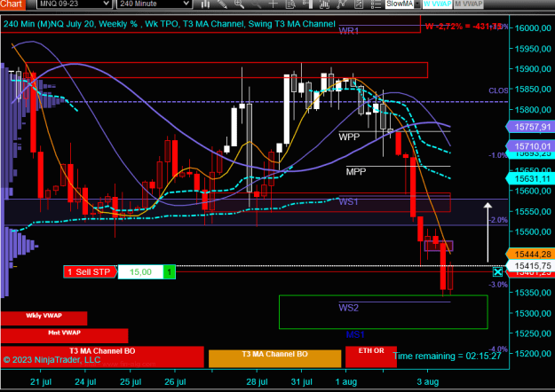555x392 pixels.
Task: Click the 15500,00 price axis label
Action: tap(533, 231)
